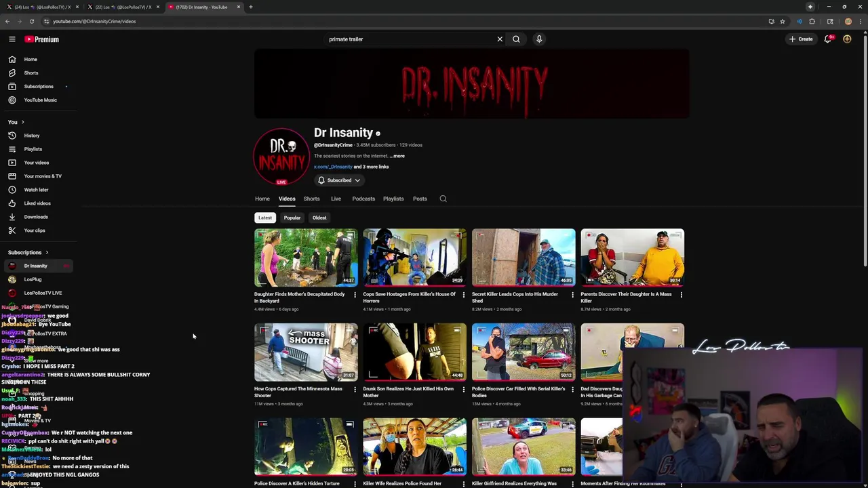This screenshot has width=868, height=488.
Task: Expand channel description with more
Action: point(397,156)
